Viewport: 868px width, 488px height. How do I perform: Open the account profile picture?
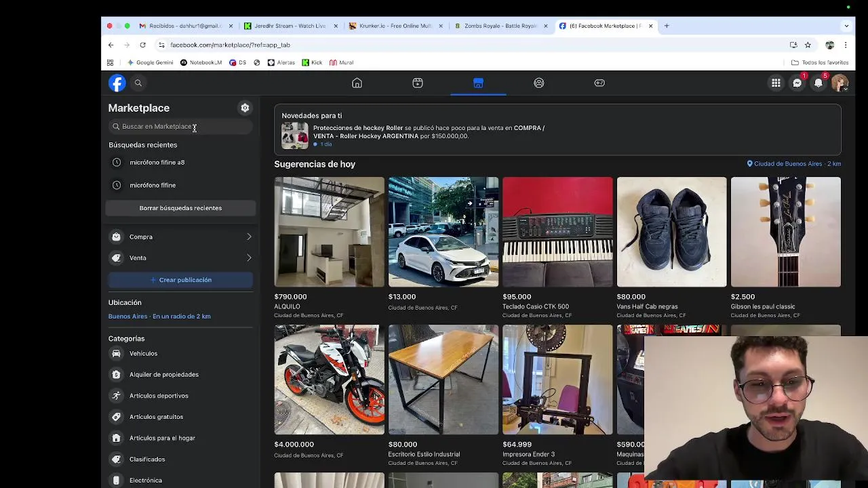840,83
